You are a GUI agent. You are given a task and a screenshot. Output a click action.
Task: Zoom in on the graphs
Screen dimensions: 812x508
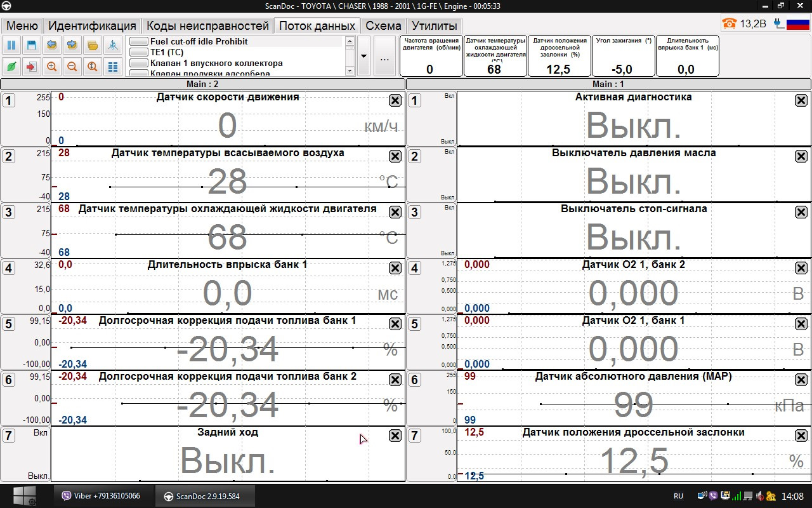(x=52, y=67)
